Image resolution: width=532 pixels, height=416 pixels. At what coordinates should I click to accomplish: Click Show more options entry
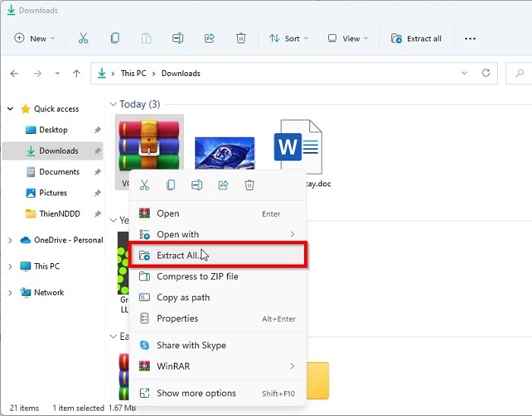pos(196,393)
